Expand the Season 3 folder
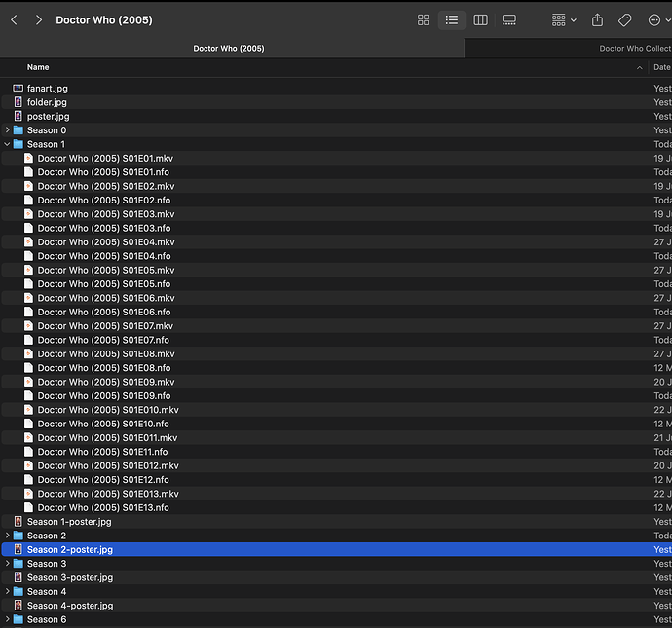The height and width of the screenshot is (628, 672). 7,564
